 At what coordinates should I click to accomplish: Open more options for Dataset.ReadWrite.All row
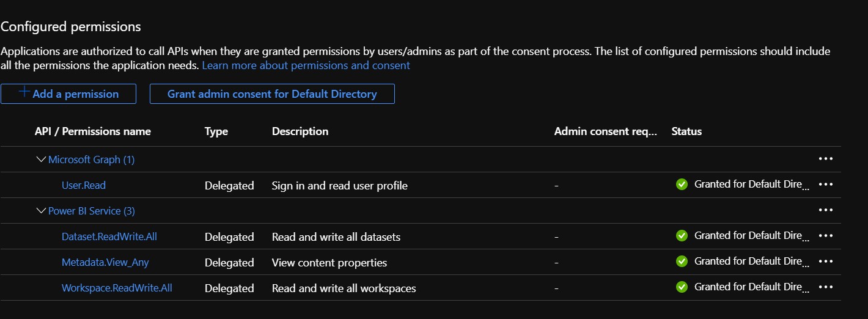click(x=825, y=236)
